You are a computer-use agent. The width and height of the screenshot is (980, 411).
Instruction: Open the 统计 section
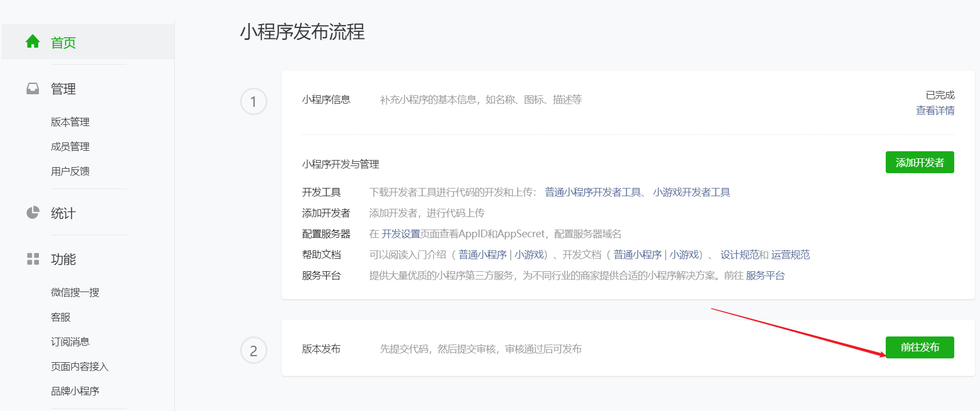pyautogui.click(x=64, y=213)
